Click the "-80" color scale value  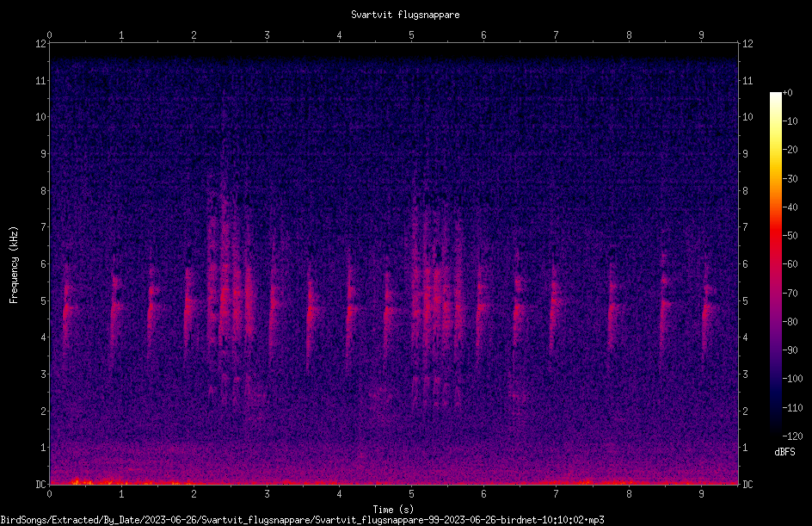(790, 322)
